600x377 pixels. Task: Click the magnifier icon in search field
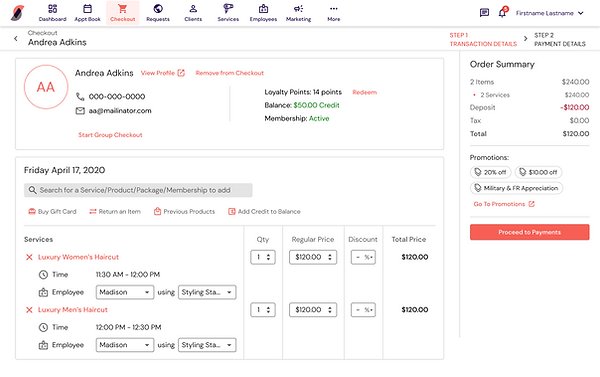(x=33, y=190)
